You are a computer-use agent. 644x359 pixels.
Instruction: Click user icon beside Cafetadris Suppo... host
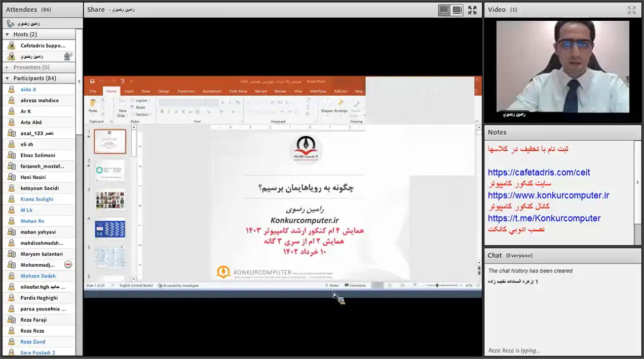tap(11, 46)
